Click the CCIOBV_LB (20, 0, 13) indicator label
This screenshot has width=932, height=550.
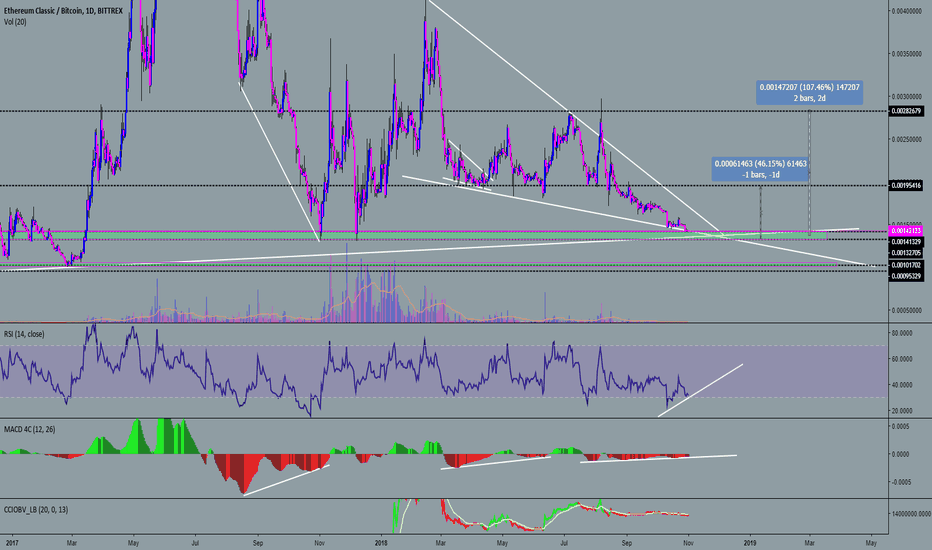coord(36,510)
